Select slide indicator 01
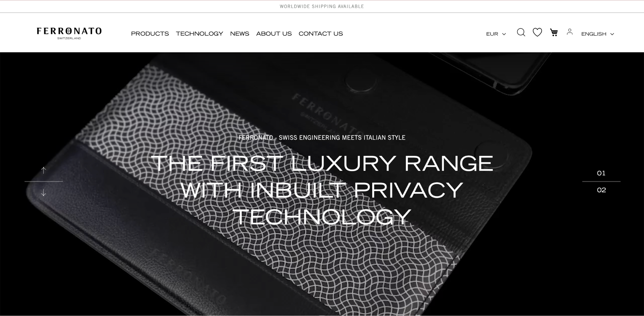This screenshot has height=316, width=644. [601, 173]
